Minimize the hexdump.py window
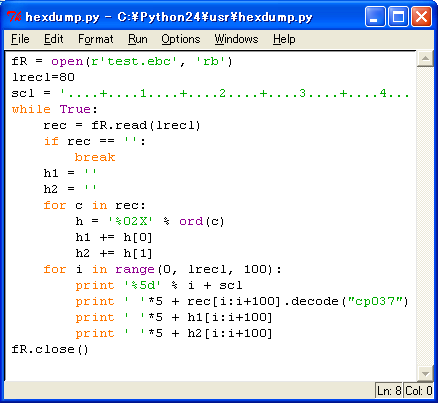Screen dimensions: 438x403 (x=375, y=16)
